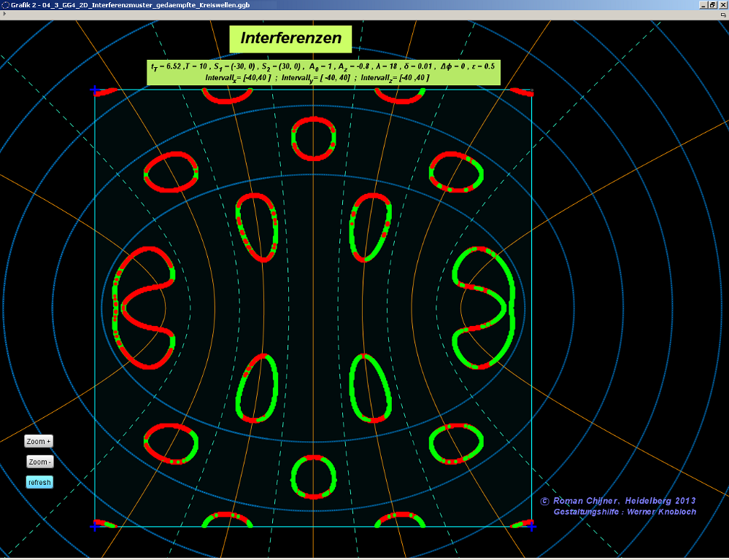729x560 pixels.
Task: Select the blue cross point at the square's bottom-right corner
Action: click(532, 526)
